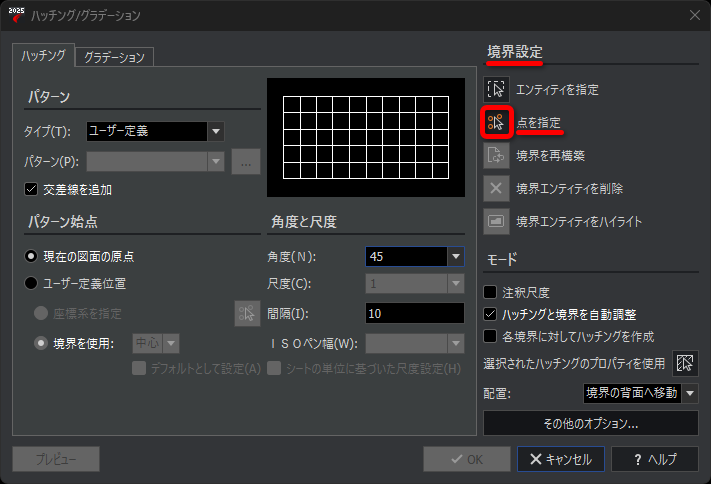Select 現在の図面の原点 radio button

[31, 256]
